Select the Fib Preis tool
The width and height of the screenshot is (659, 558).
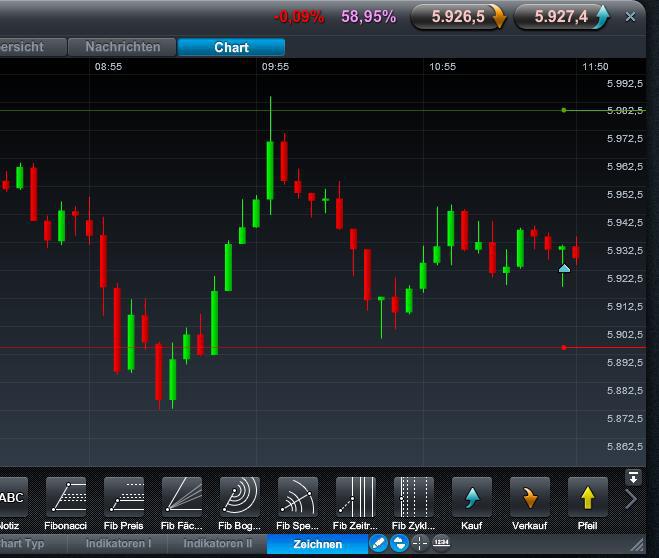(x=124, y=497)
